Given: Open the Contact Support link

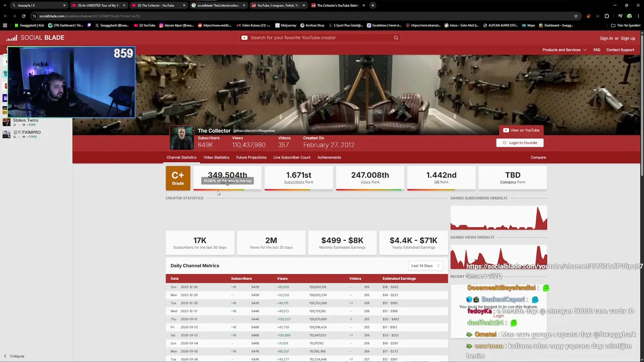Looking at the screenshot, I should click(x=620, y=50).
